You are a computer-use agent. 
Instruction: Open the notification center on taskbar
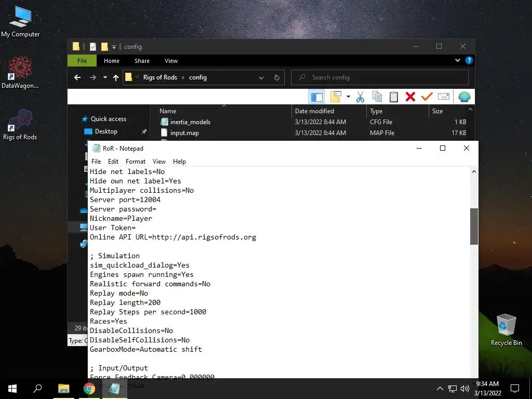point(515,389)
